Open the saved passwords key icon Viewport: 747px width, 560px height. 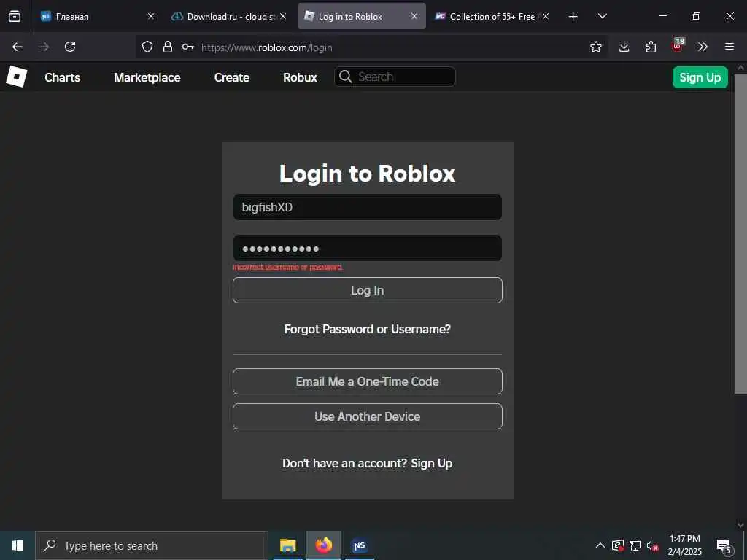[x=187, y=47]
